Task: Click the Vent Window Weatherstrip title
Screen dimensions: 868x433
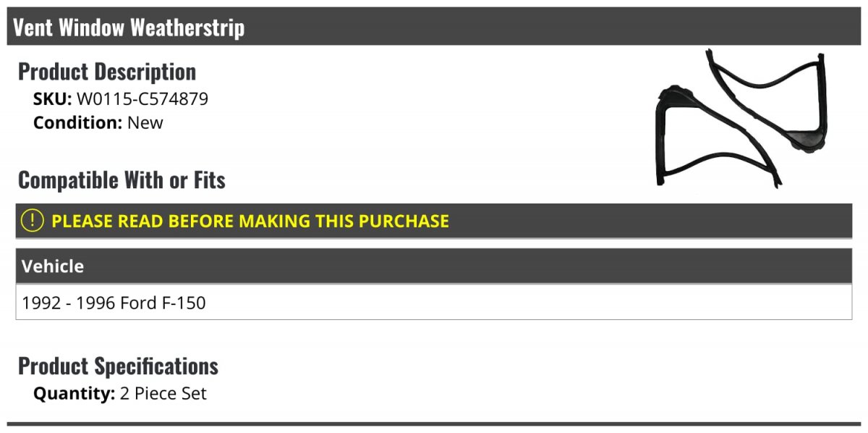Action: tap(129, 28)
